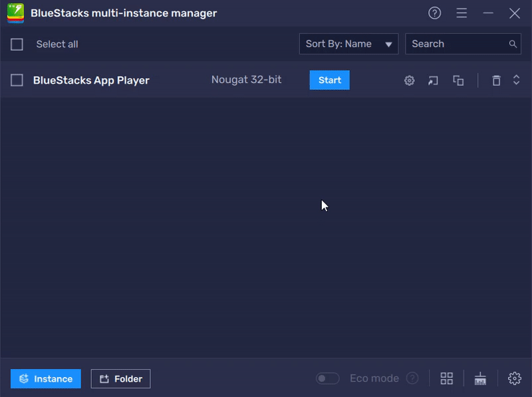Reorder BlueStacks App Player using up-down arrows
The height and width of the screenshot is (397, 532).
click(x=516, y=80)
